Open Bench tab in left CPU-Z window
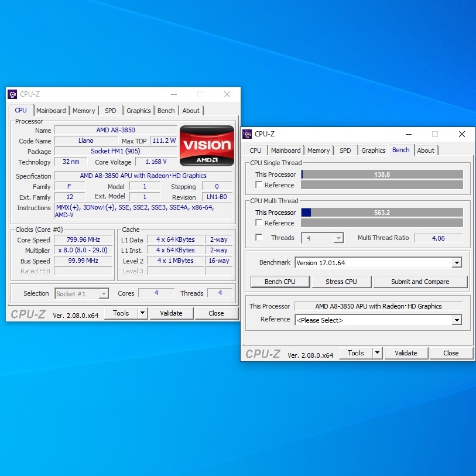476x476 pixels. 166,111
